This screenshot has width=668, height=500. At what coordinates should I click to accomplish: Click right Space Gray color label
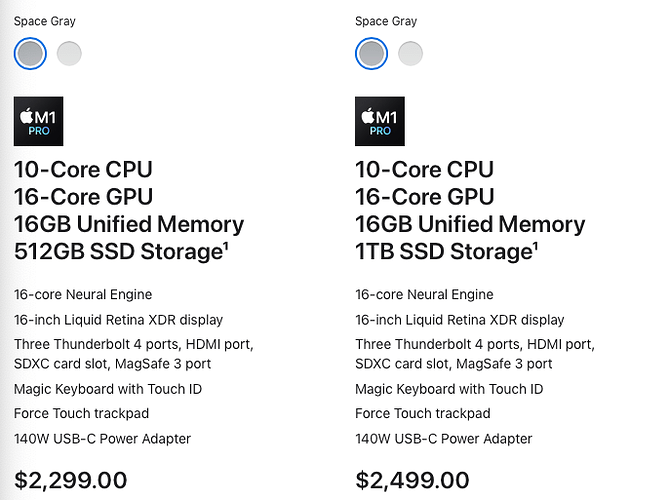coord(386,21)
